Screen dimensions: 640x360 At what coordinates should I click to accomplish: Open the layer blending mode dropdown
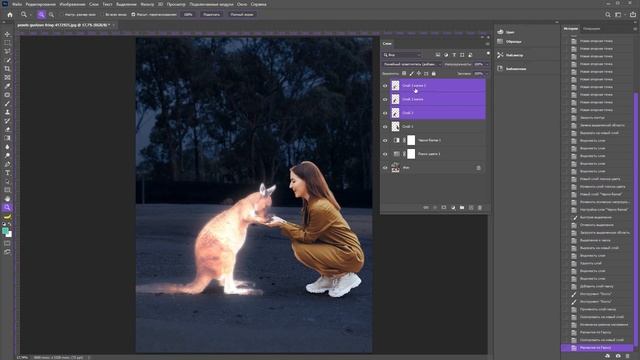pos(412,64)
